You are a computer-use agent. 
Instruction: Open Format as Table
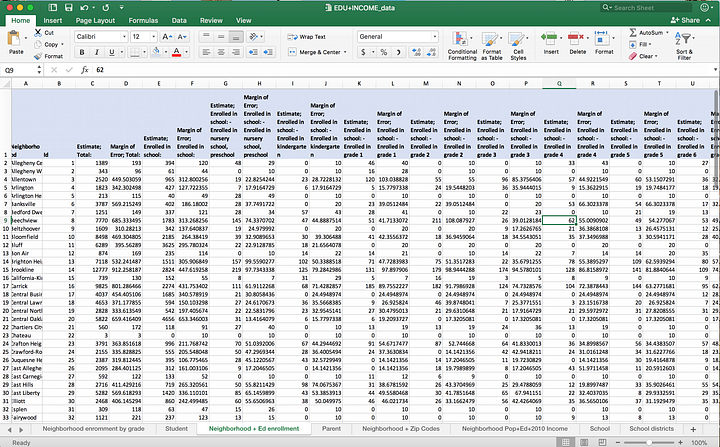[x=491, y=45]
